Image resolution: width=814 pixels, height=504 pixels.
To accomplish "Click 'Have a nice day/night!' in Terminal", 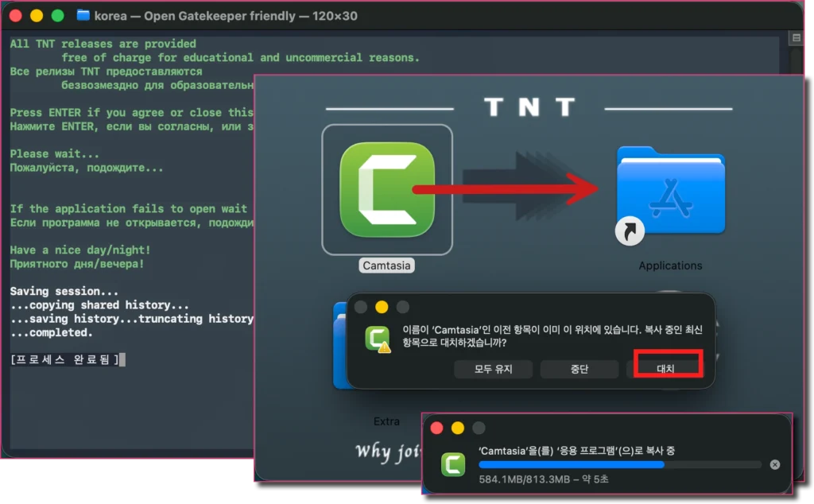I will coord(80,250).
